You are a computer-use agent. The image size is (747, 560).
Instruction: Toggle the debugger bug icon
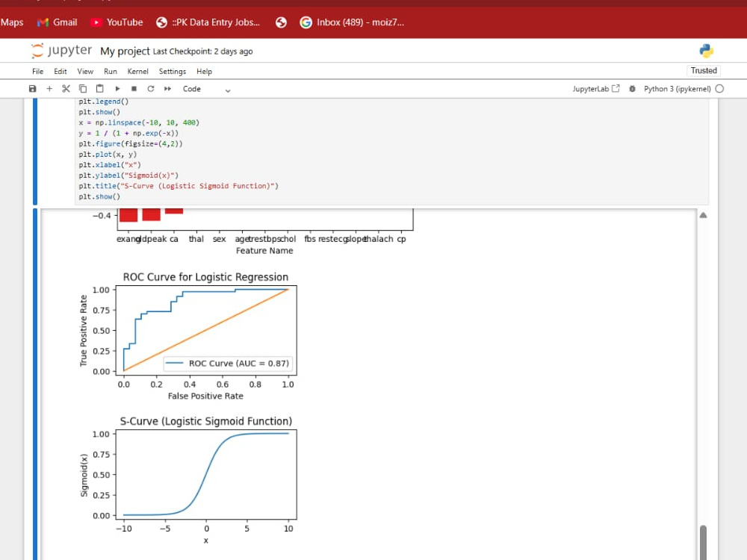click(632, 89)
